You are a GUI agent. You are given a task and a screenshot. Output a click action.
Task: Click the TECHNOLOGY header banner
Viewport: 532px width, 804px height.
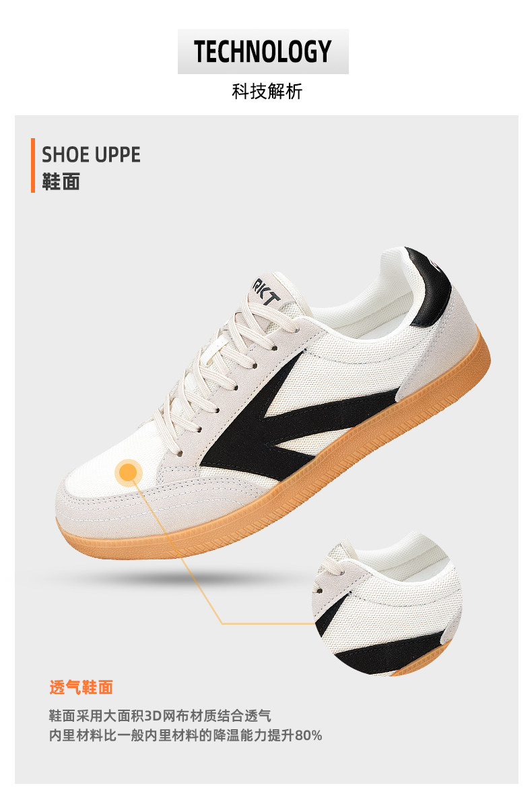click(263, 51)
